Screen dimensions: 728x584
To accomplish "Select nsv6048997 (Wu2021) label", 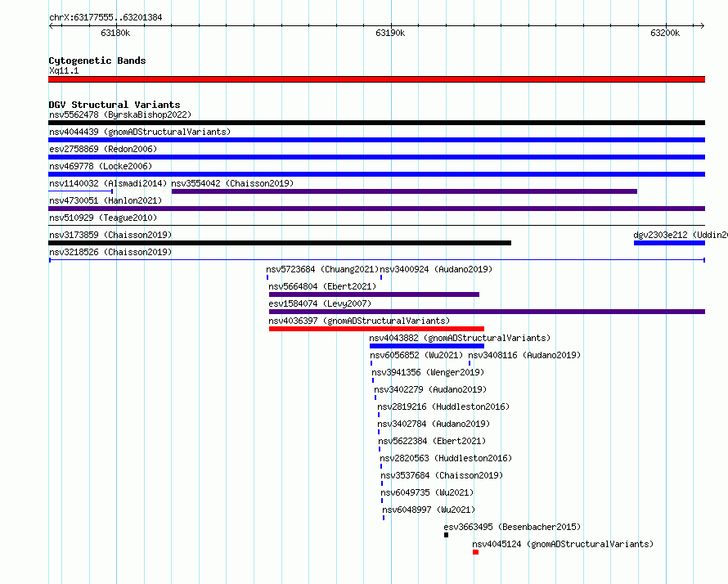I will click(x=429, y=510).
